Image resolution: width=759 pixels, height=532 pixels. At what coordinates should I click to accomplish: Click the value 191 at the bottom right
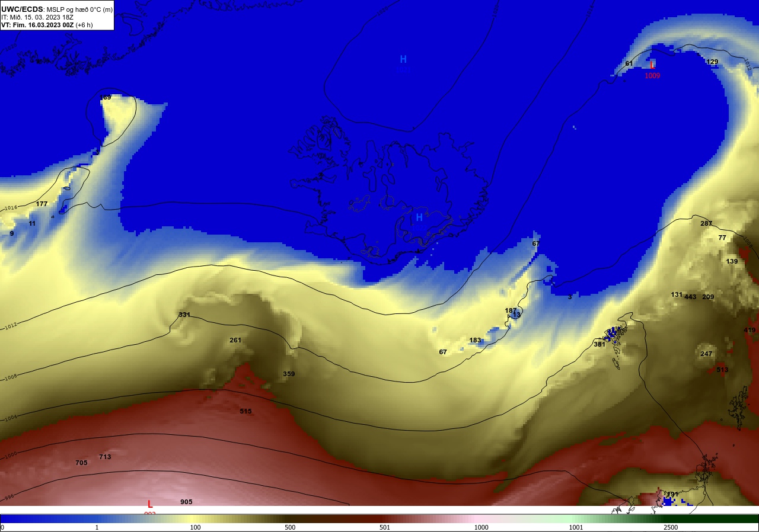672,494
